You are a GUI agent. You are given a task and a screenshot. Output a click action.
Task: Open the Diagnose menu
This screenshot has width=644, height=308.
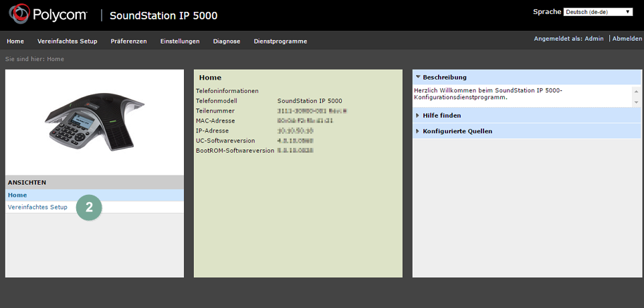click(227, 42)
